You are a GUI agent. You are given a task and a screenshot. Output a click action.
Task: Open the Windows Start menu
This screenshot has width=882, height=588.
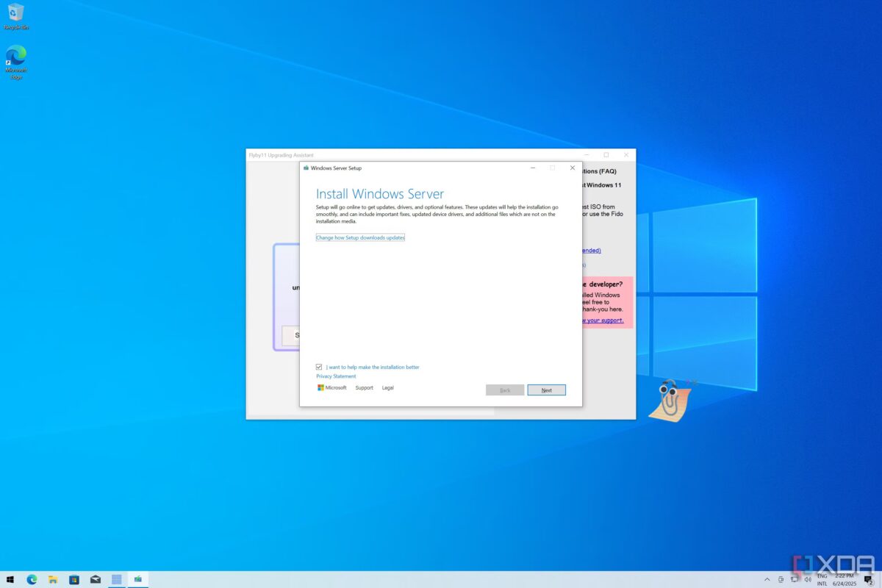tap(10, 579)
